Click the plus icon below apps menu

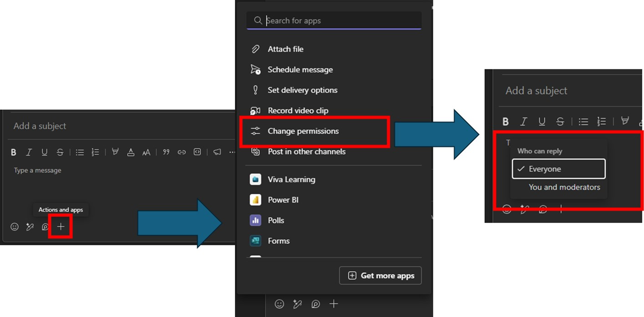[334, 304]
